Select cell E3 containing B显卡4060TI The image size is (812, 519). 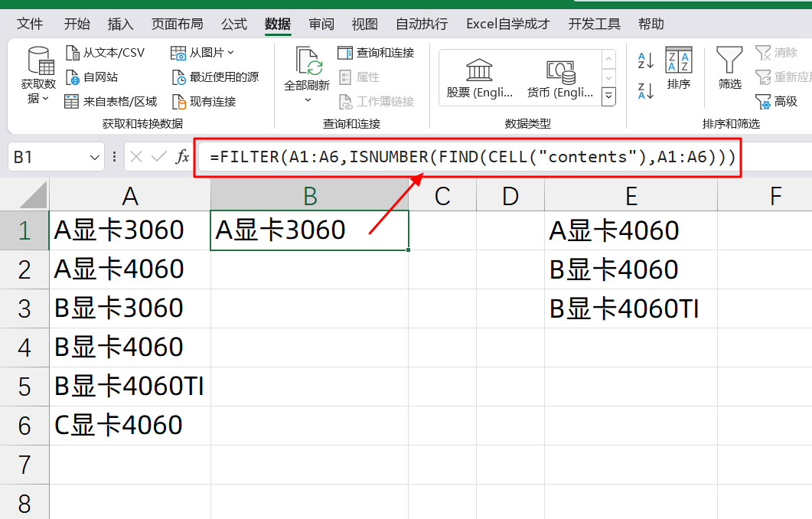(631, 308)
